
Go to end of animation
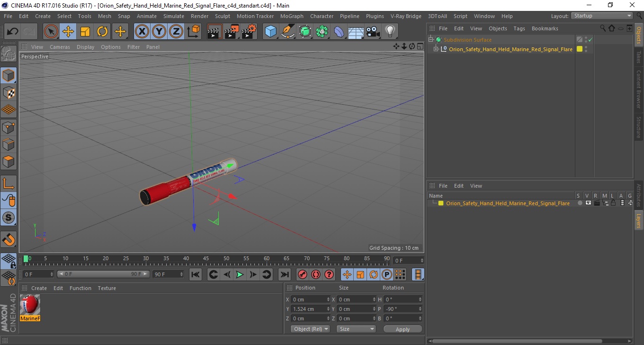(284, 274)
